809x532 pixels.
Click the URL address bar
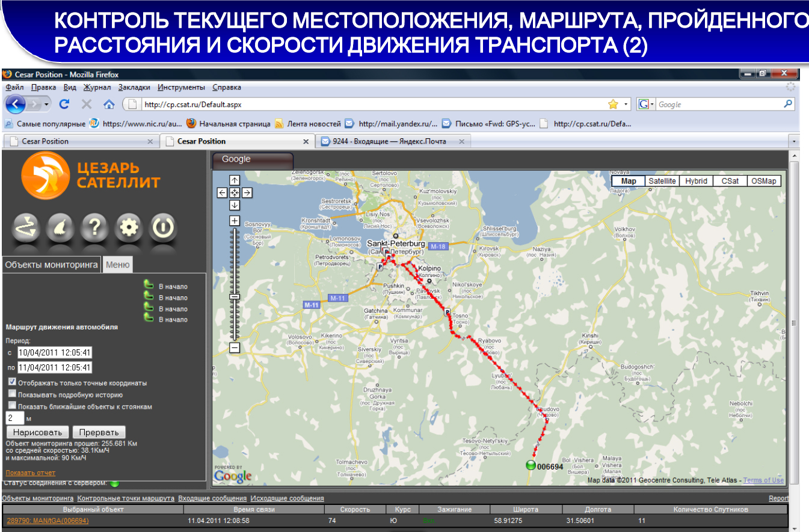pos(373,104)
